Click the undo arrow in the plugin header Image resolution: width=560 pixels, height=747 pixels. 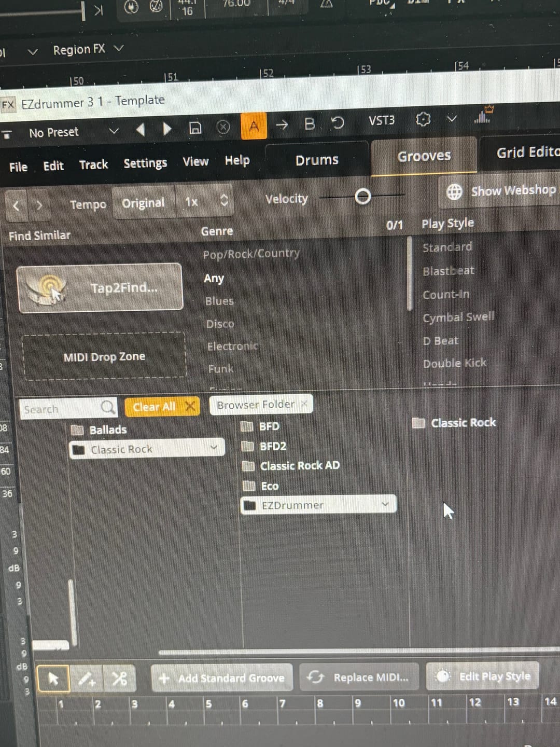338,123
